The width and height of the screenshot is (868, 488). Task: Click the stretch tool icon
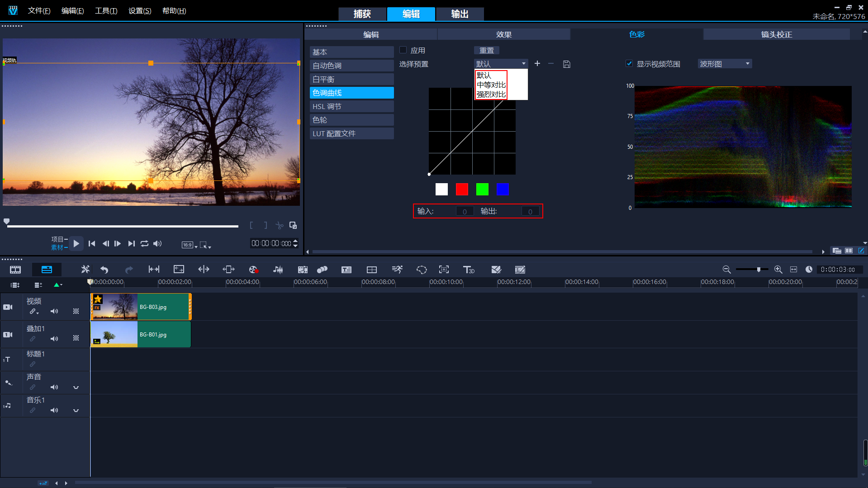(179, 270)
